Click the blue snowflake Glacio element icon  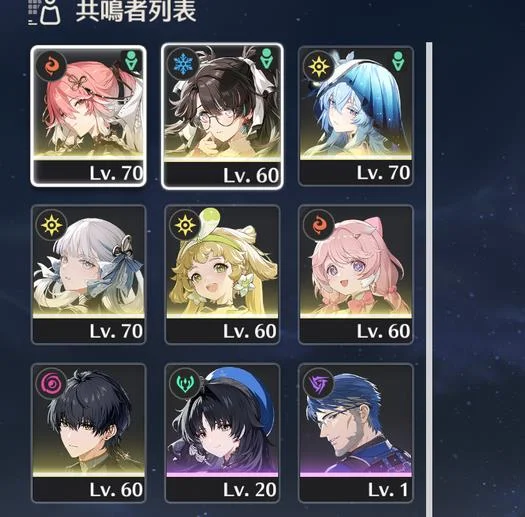tap(183, 64)
